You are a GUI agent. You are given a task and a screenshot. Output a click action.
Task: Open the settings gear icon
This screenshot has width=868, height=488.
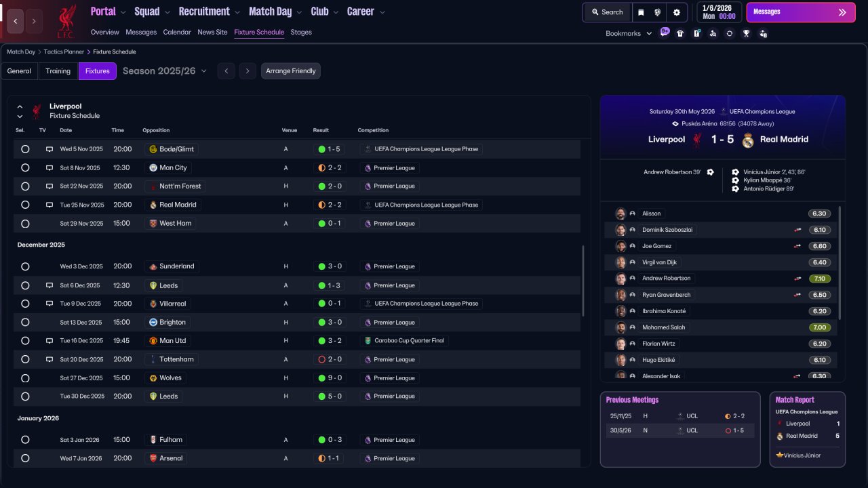[676, 12]
